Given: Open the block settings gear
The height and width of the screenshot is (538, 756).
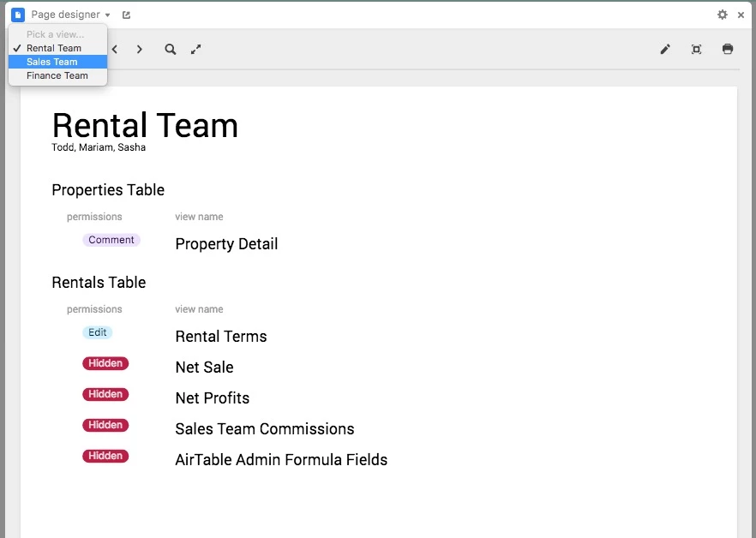Looking at the screenshot, I should (x=723, y=15).
